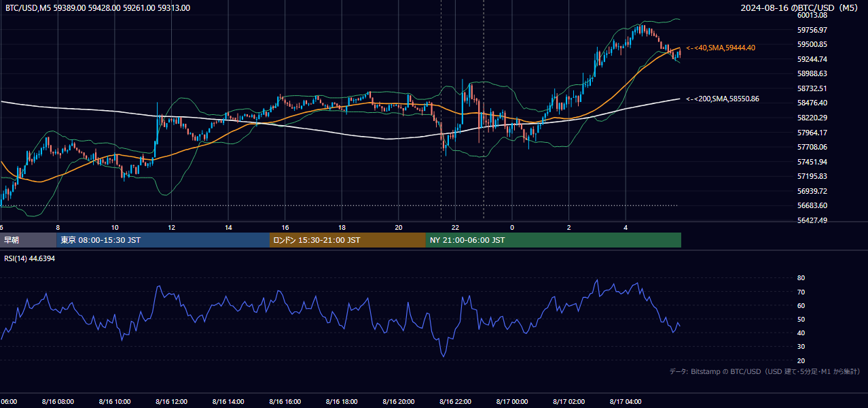This screenshot has width=868, height=408.
Task: Click the 8/16 20:00 date label
Action: 399,402
